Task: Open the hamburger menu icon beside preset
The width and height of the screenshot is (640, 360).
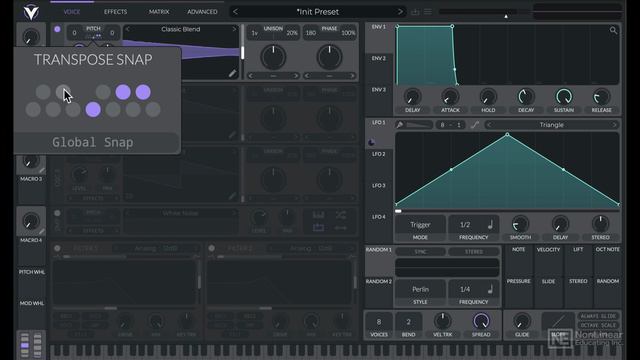Action: coord(427,12)
